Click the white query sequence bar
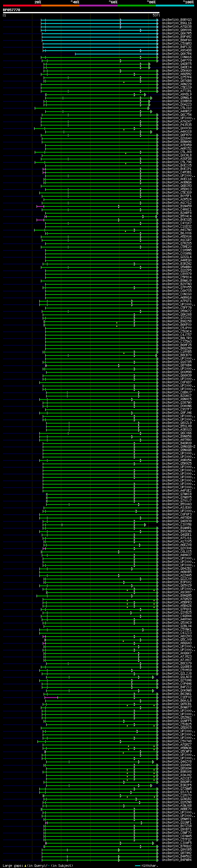 tap(81, 12)
